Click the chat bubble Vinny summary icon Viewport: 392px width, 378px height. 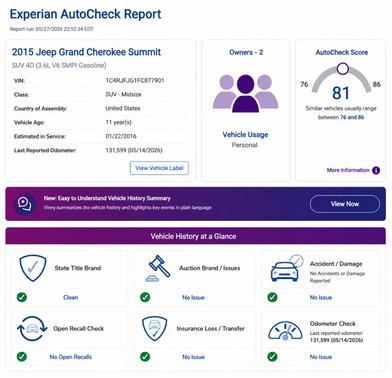(x=25, y=204)
